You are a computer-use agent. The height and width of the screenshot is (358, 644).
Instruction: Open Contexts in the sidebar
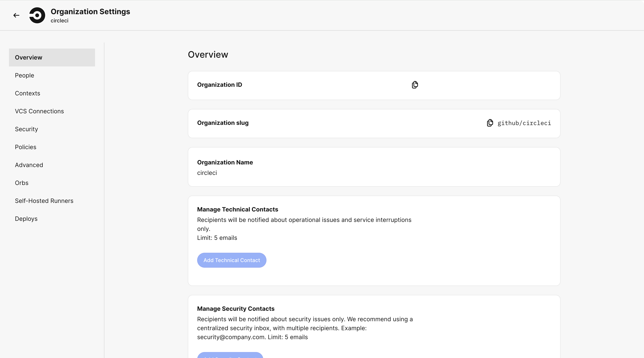point(28,93)
